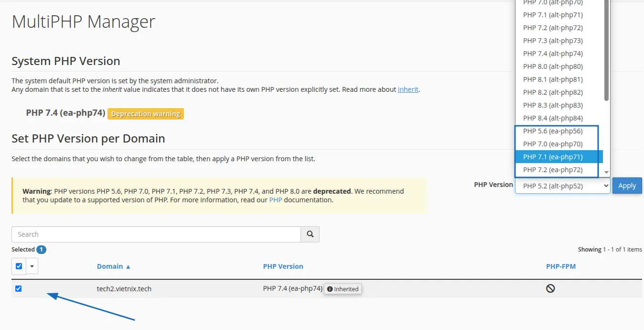Click the scroll-down arrow in the version list
This screenshot has height=330, width=644.
pyautogui.click(x=606, y=172)
